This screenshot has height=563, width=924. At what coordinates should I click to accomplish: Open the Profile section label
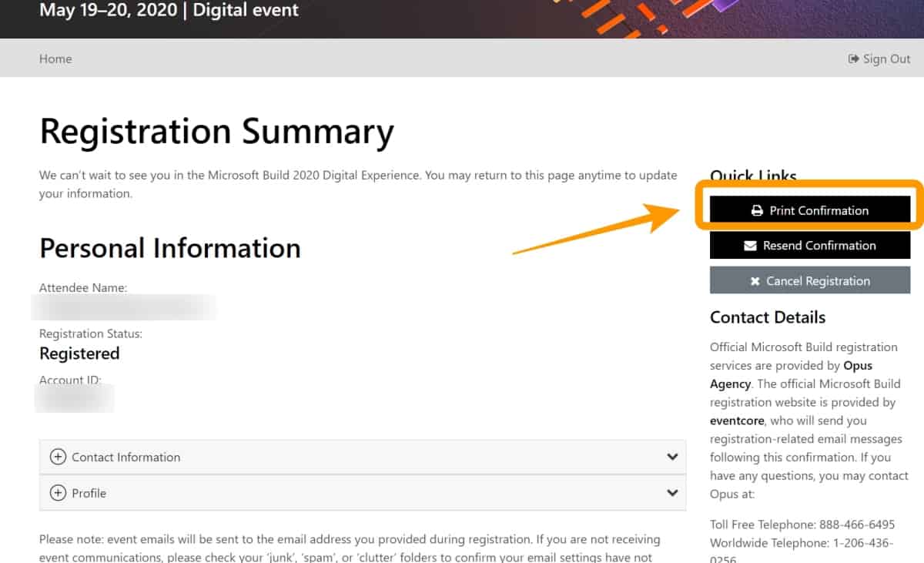(x=89, y=493)
